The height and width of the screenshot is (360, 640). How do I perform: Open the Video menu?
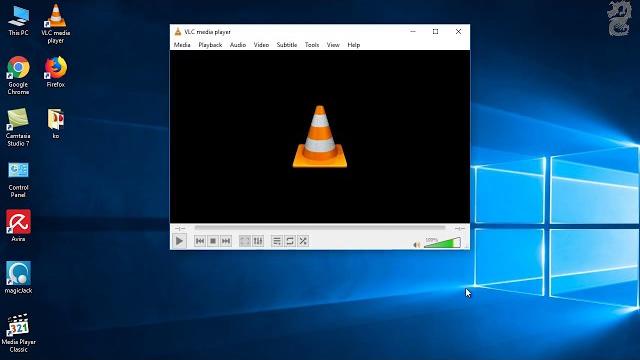(261, 45)
